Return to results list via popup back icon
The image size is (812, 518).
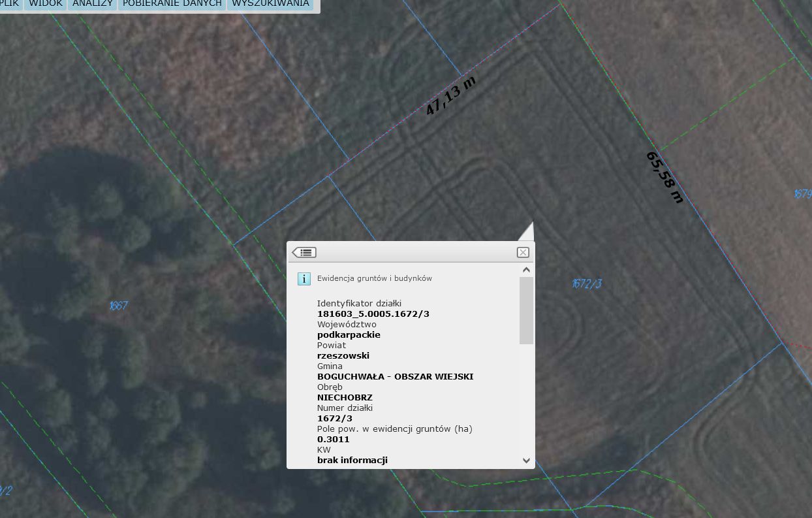click(x=304, y=252)
